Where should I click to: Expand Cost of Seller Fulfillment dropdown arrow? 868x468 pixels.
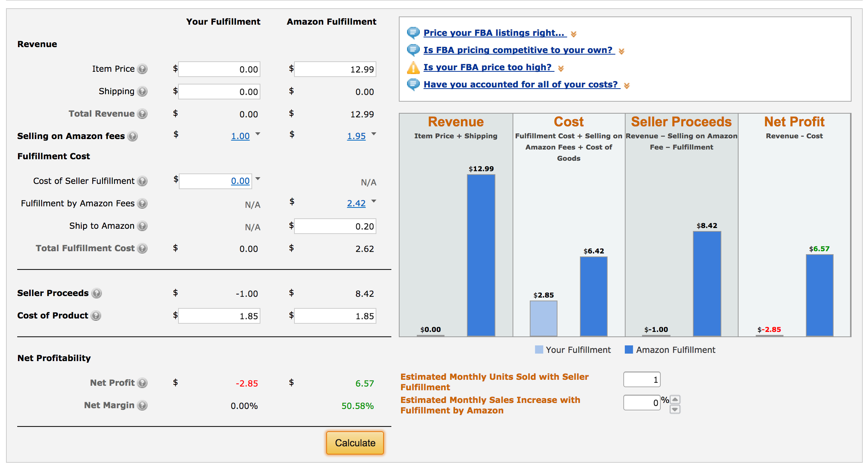coord(257,178)
